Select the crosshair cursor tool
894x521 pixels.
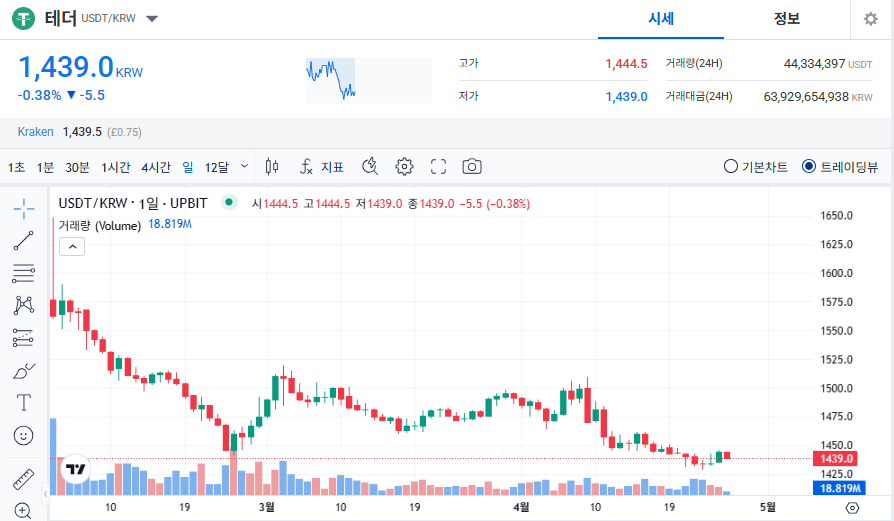click(x=23, y=209)
